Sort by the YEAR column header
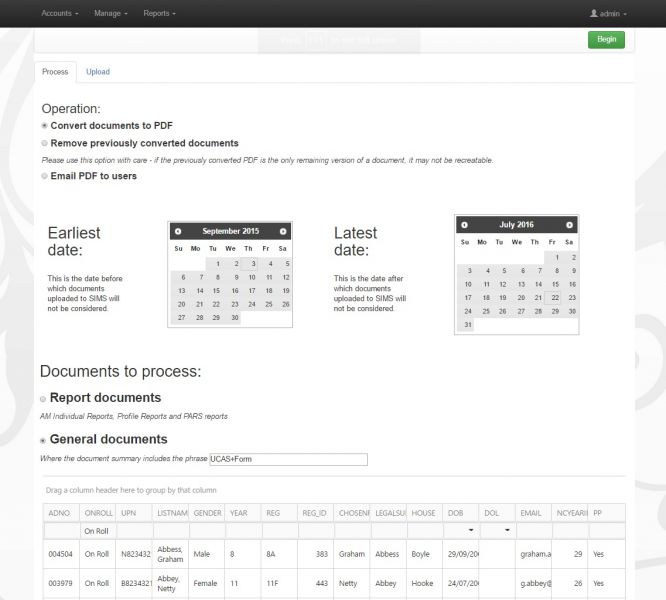 click(x=243, y=513)
